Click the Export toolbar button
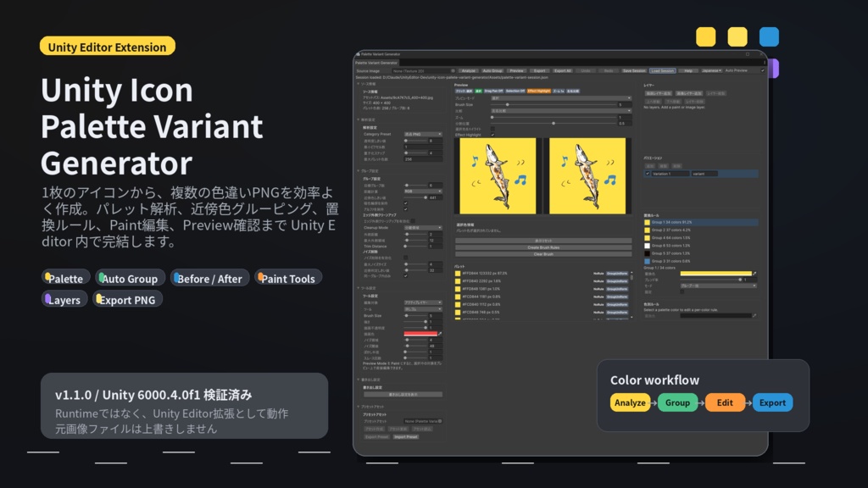Viewport: 868px width, 488px height. [539, 71]
